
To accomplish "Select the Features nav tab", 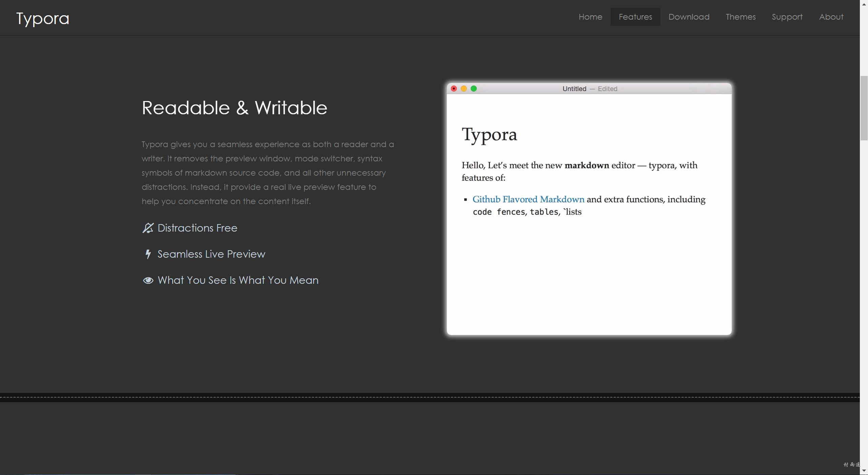I will tap(635, 17).
